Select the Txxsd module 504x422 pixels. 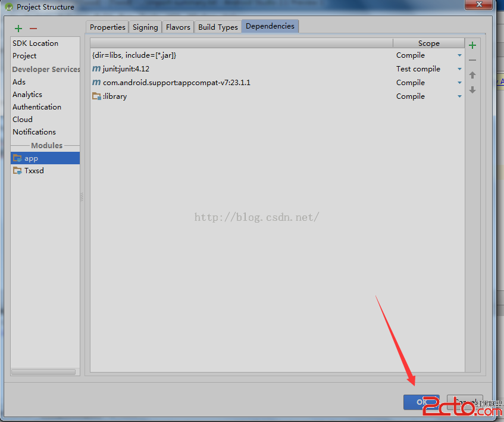coord(45,171)
